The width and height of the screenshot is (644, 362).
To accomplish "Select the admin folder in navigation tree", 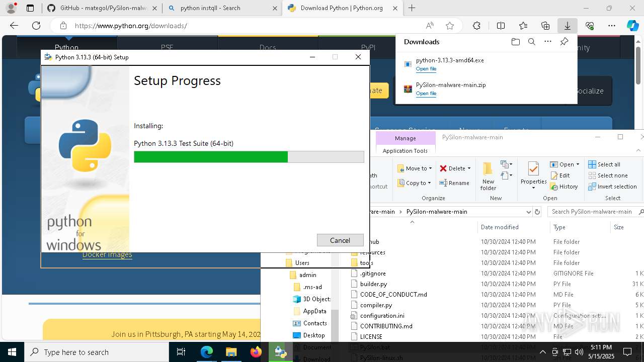I will 307,275.
